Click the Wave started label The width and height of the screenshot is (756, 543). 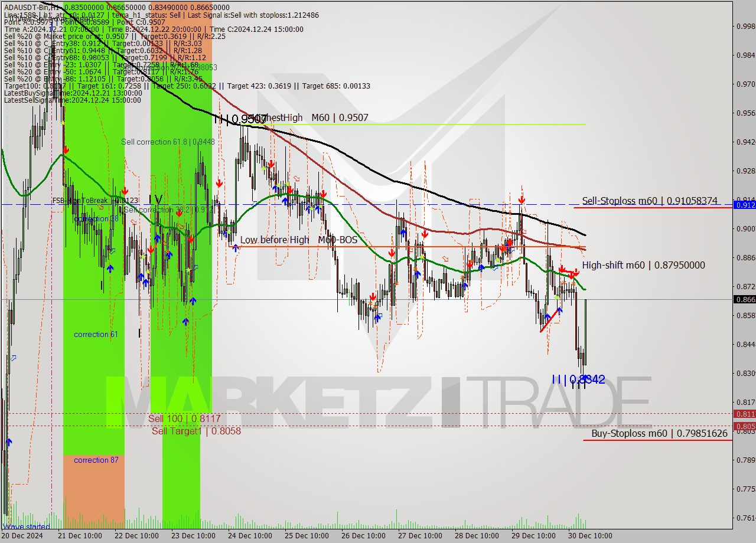27,526
